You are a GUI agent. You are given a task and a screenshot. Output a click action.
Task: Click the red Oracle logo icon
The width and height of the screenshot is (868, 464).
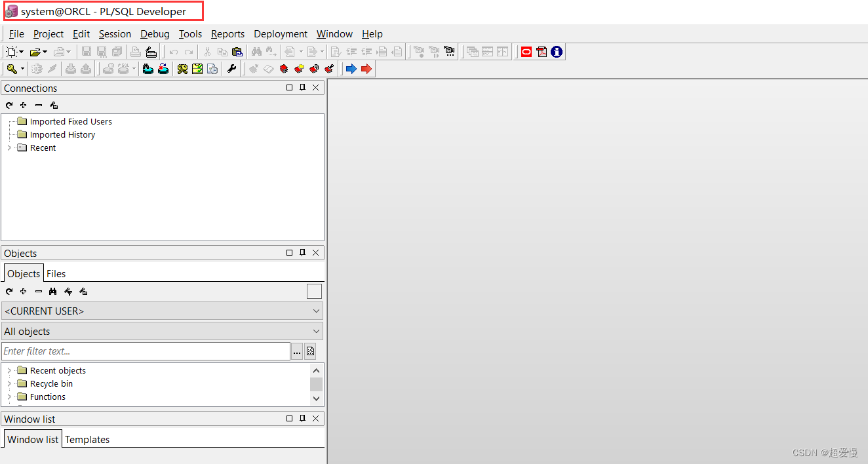point(526,52)
